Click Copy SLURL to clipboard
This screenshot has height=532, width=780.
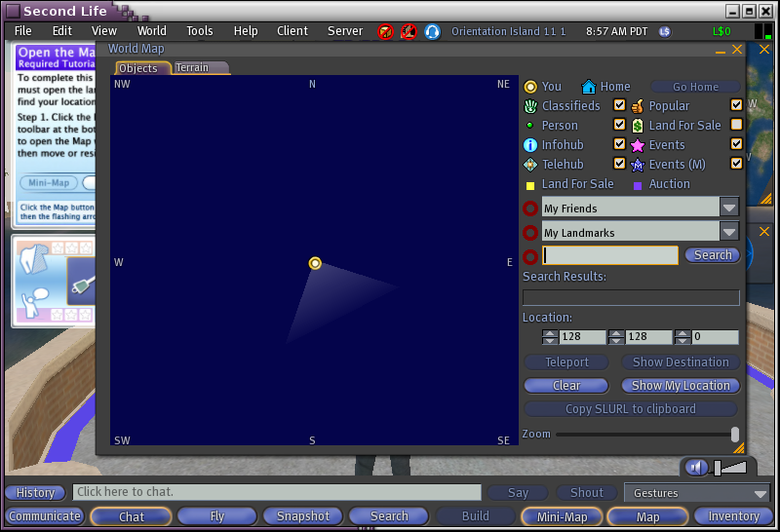pos(630,408)
